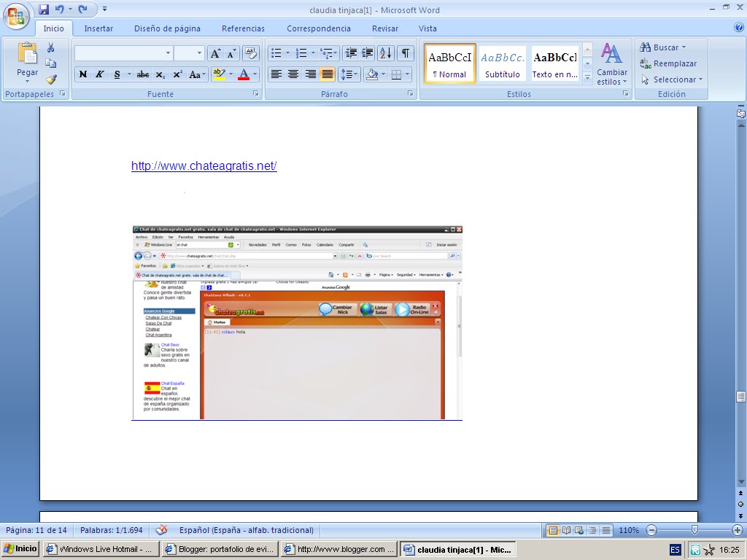The width and height of the screenshot is (747, 560).
Task: Click the Cut scissors icon
Action: 50,47
